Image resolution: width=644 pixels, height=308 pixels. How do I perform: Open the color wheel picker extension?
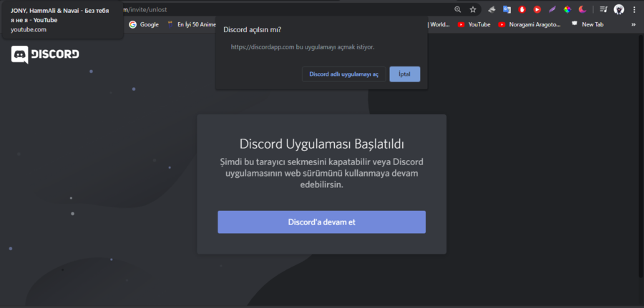567,9
